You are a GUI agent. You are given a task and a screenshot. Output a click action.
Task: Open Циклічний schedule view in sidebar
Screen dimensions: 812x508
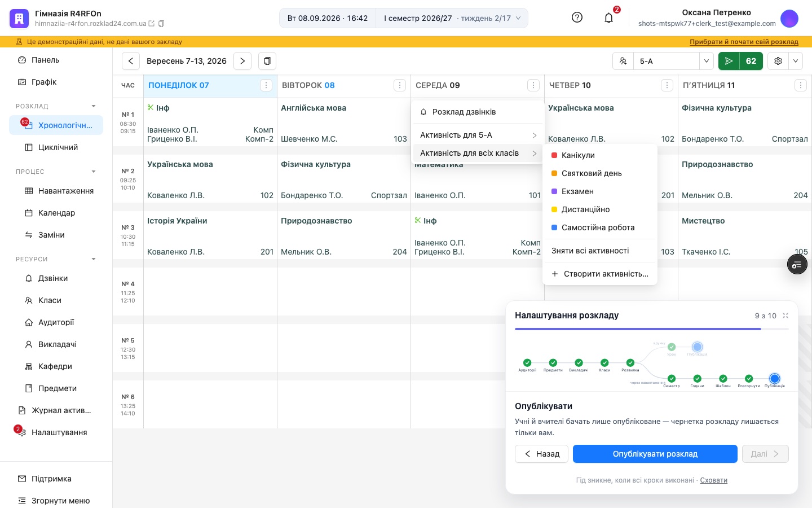pyautogui.click(x=56, y=147)
